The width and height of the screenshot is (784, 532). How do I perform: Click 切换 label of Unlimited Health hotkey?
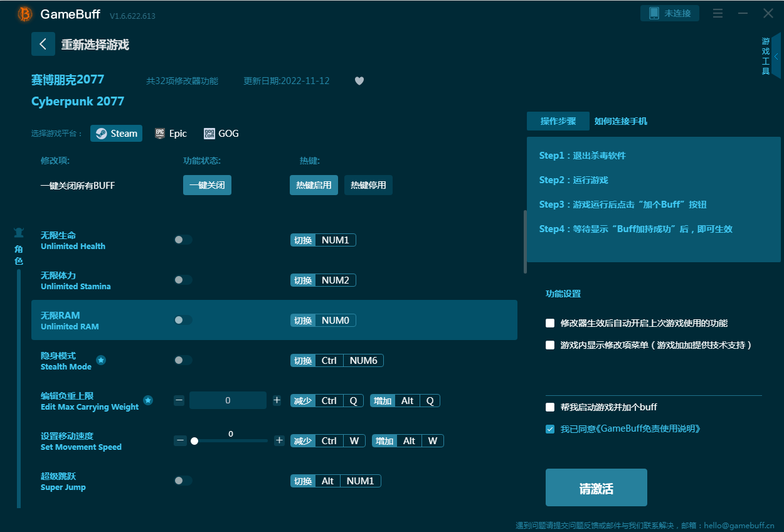pos(303,240)
